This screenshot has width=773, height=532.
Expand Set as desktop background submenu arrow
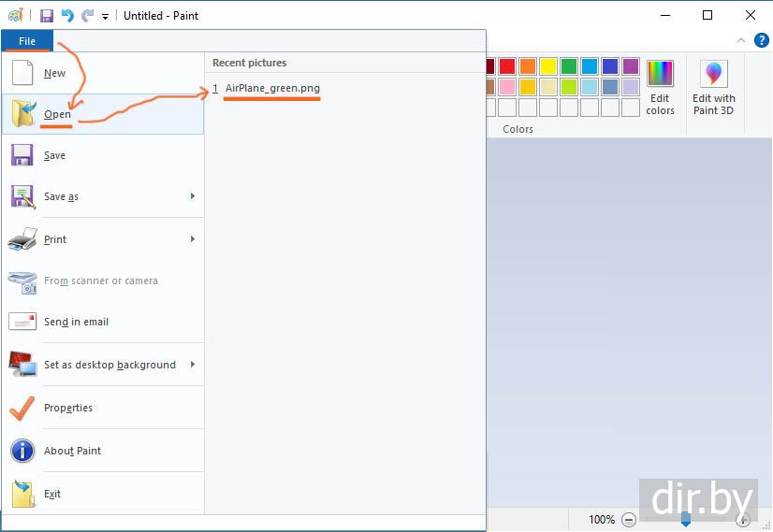(193, 365)
